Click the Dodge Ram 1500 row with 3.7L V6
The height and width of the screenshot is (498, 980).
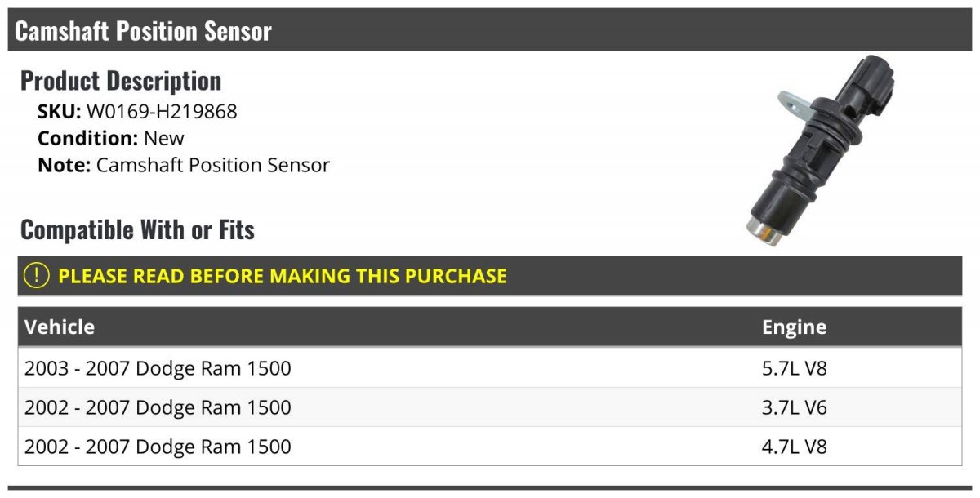click(x=490, y=407)
